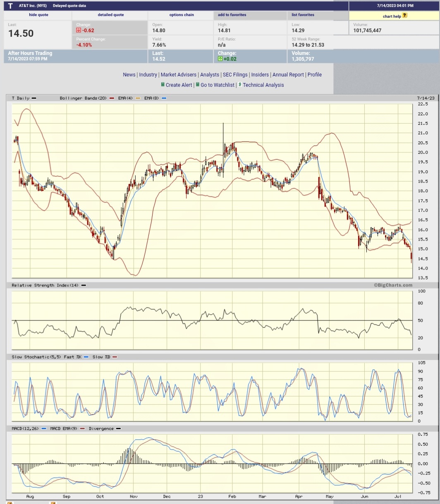
Task: Toggle the Slow %D stochastic legend
Action: (115, 357)
